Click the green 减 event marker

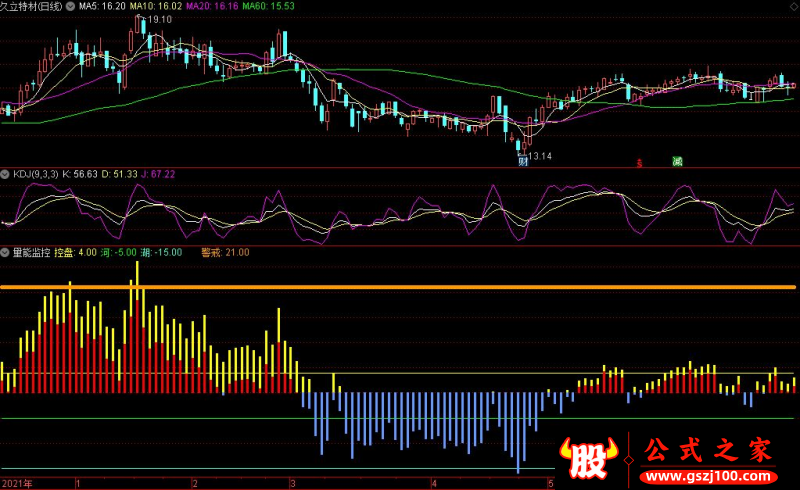677,162
